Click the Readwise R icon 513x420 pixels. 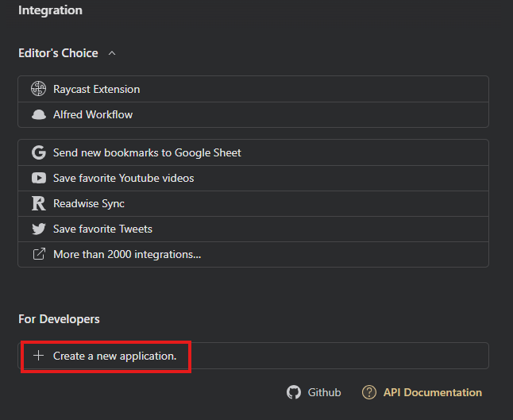point(38,203)
